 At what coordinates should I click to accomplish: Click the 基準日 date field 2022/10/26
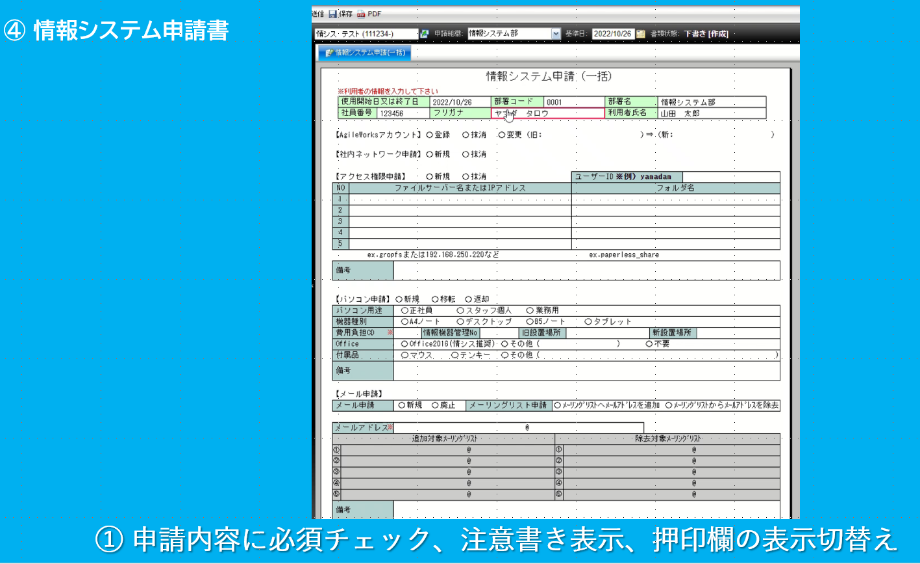(x=614, y=34)
